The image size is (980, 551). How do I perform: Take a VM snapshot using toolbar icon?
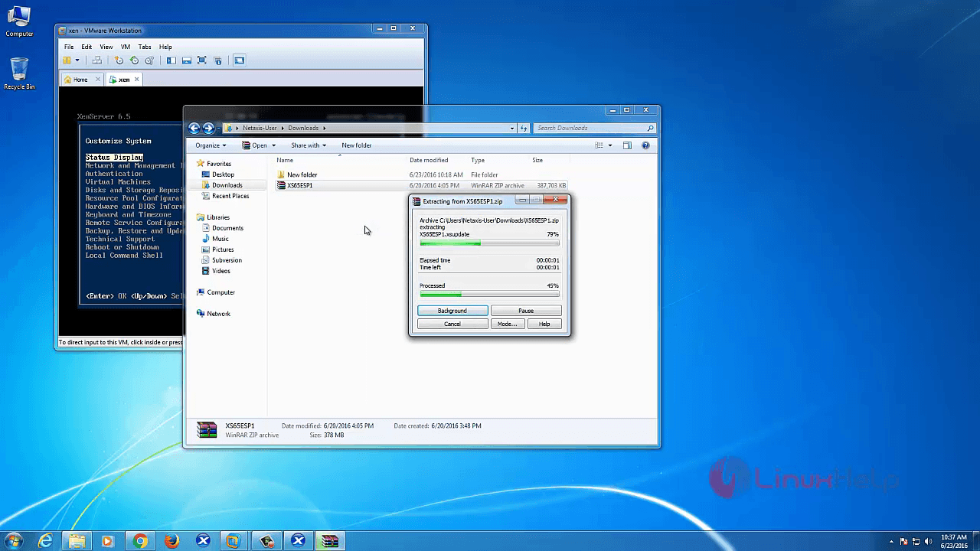[x=119, y=60]
